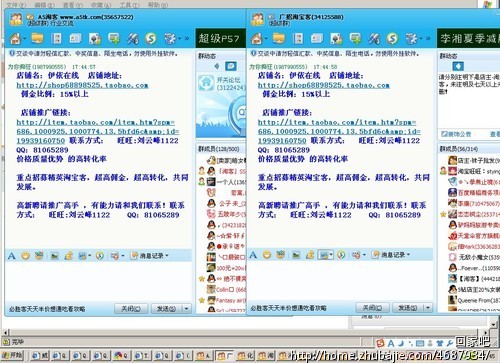
Task: Expand screenshot options arrow in A5淘客 chat
Action: coord(90,256)
